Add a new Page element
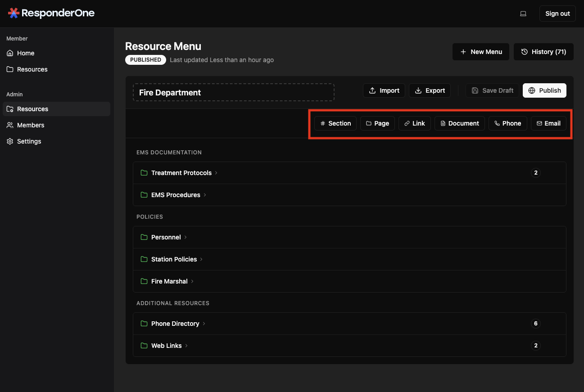This screenshot has height=392, width=584. pos(377,123)
